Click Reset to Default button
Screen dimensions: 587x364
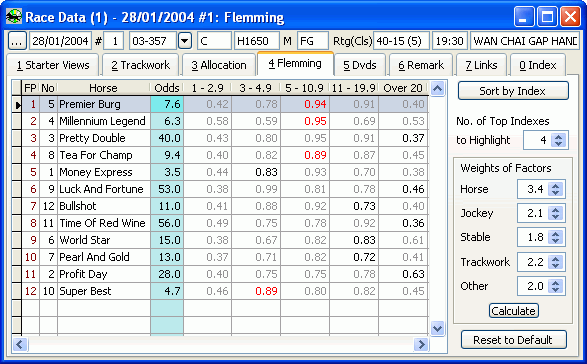[513, 340]
